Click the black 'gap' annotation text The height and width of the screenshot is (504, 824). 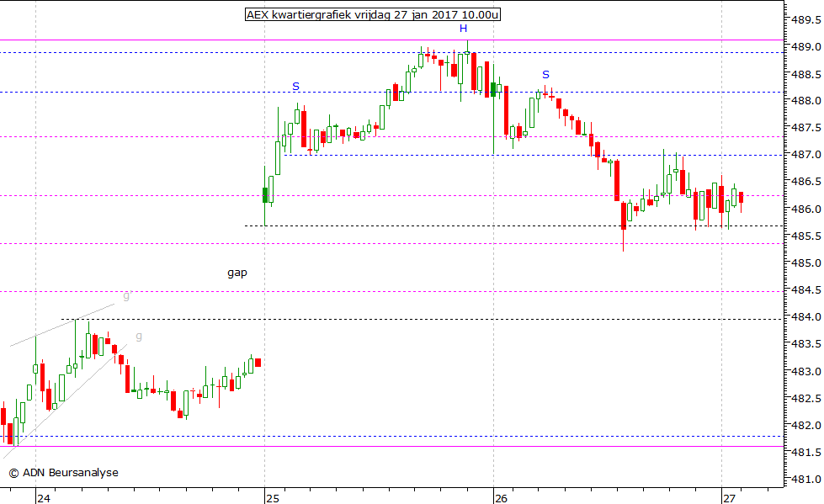point(237,273)
